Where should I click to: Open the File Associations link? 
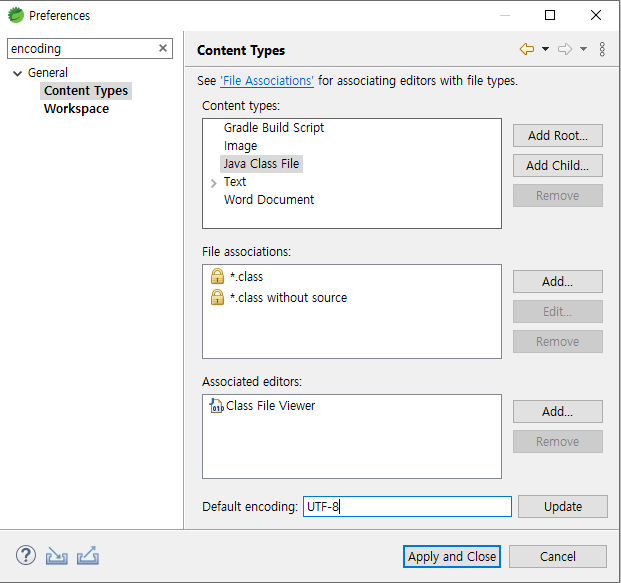[x=267, y=81]
